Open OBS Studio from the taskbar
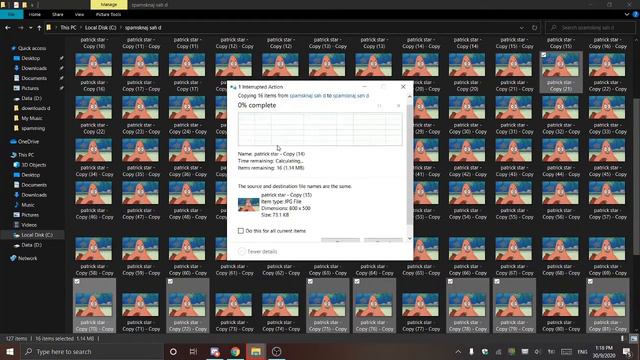Image resolution: width=640 pixels, height=360 pixels. coord(276,351)
